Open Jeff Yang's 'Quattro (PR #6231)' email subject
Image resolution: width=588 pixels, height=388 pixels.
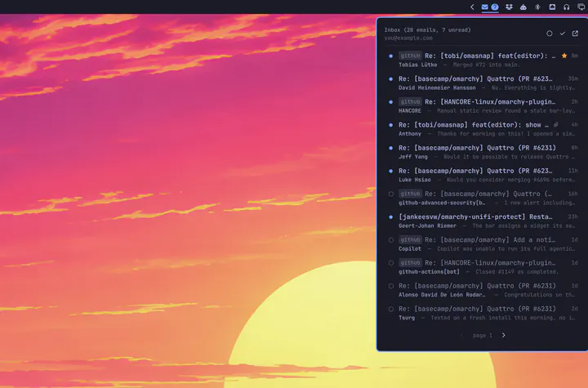[x=478, y=148]
